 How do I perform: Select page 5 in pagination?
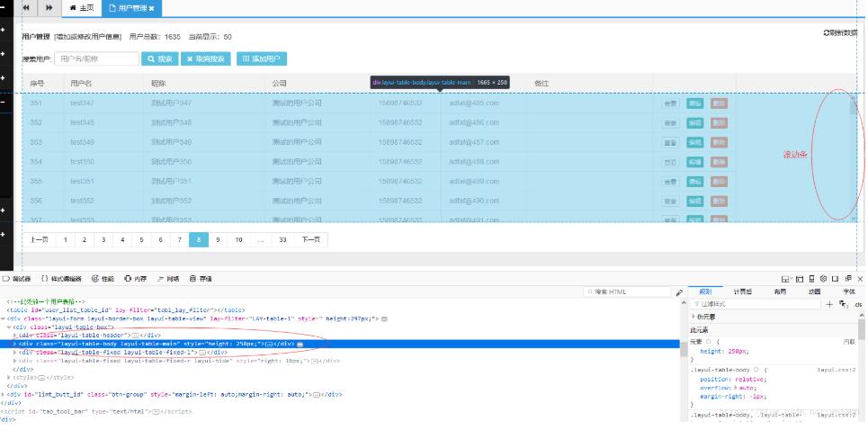[x=141, y=239]
